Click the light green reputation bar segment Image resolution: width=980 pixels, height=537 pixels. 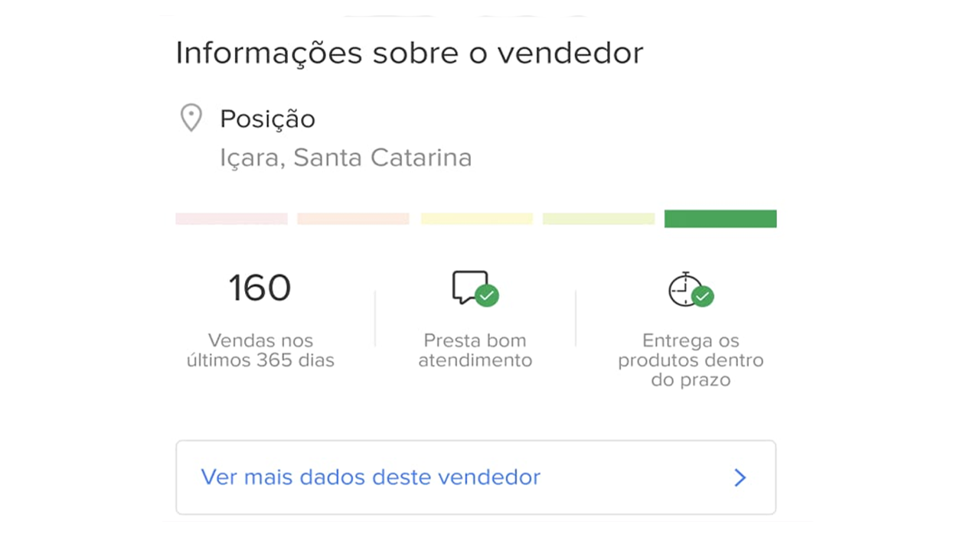pos(599,219)
